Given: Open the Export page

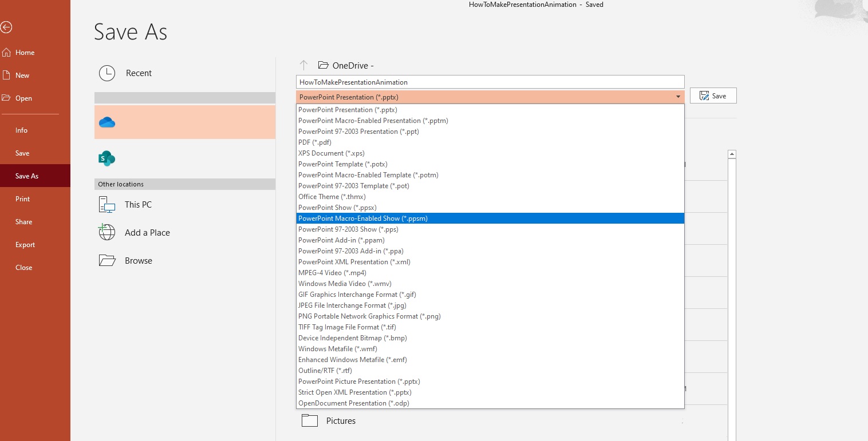Looking at the screenshot, I should point(25,245).
